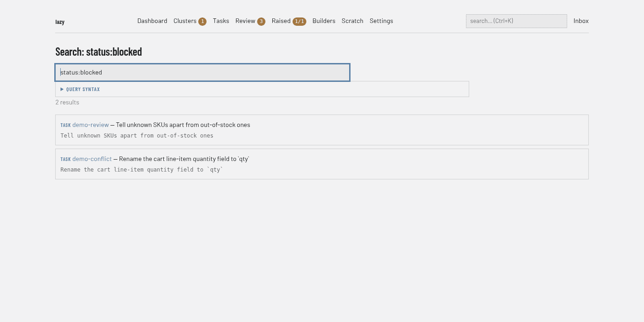Click monospace text 'Tell unknown SKUs apart from out-of-stock ones'

coord(137,136)
